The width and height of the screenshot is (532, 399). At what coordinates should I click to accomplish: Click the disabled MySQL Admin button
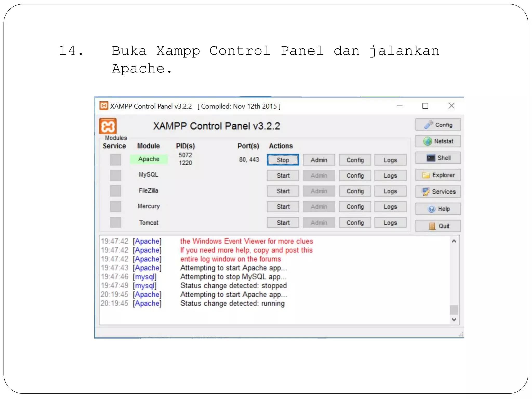coord(319,176)
